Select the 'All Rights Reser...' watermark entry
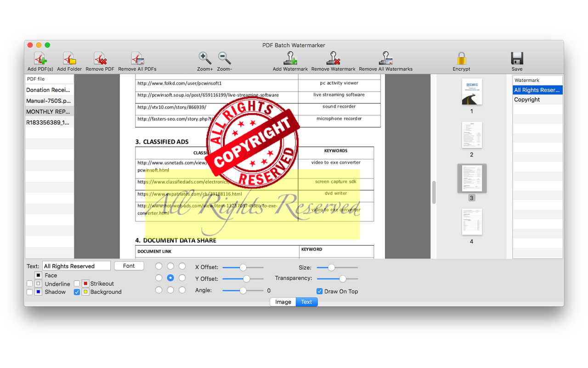 point(537,90)
